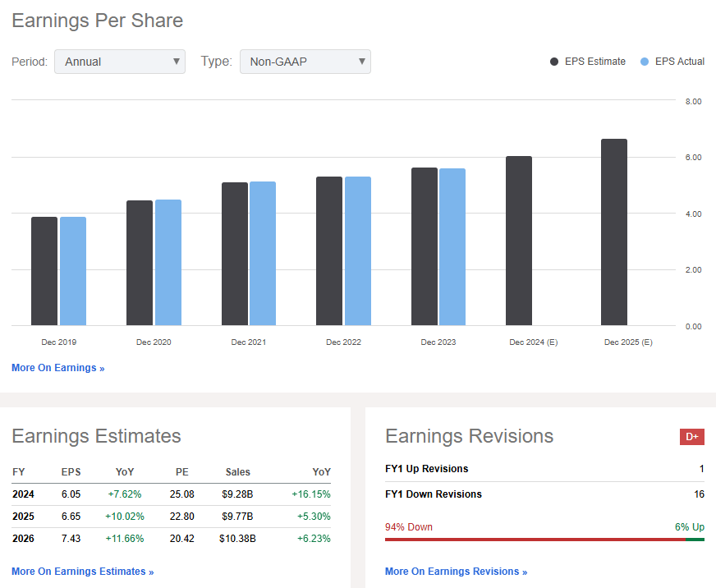This screenshot has height=588, width=716.
Task: Click the FY 2026 EPS value 7.43
Action: 71,539
